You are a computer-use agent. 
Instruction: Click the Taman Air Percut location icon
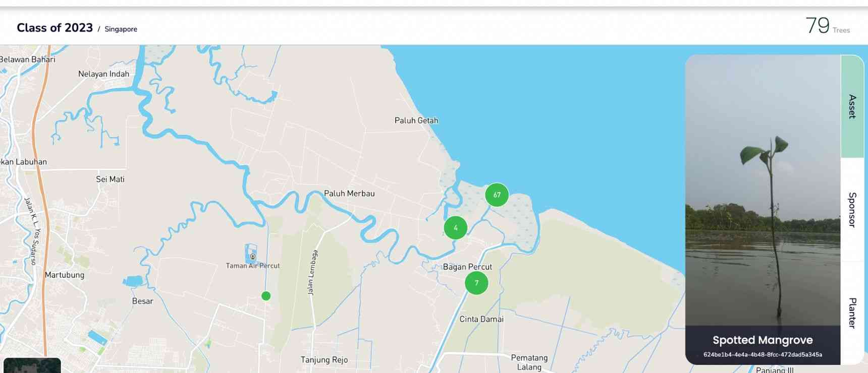click(x=253, y=256)
